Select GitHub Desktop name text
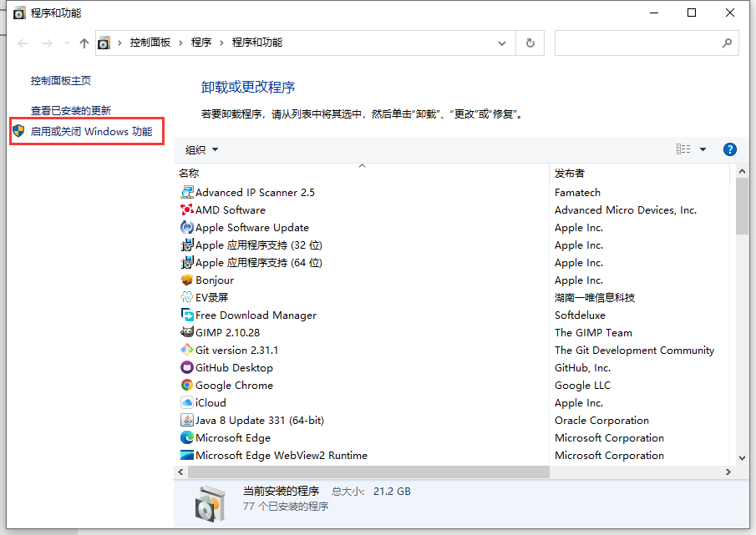756x535 pixels. tap(234, 367)
